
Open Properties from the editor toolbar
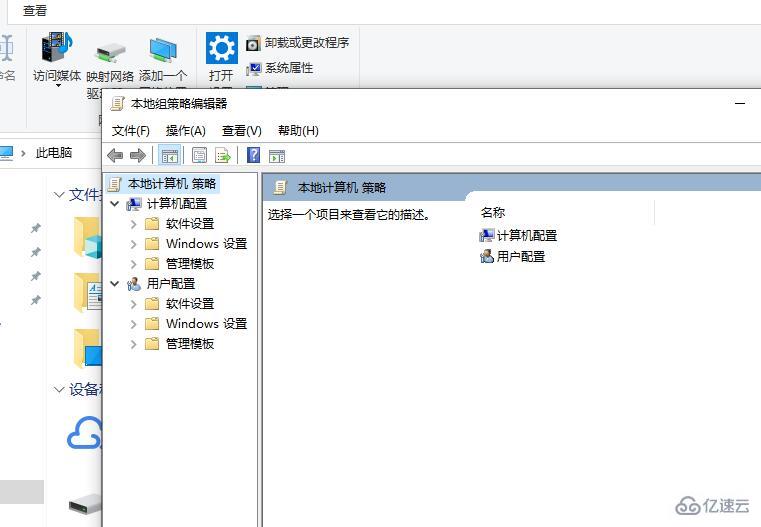pyautogui.click(x=199, y=156)
